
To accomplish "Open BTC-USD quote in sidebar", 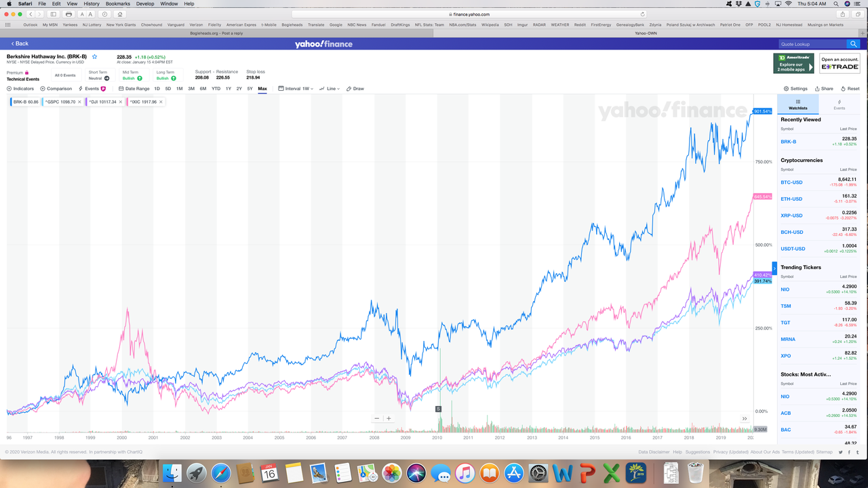I will [791, 182].
